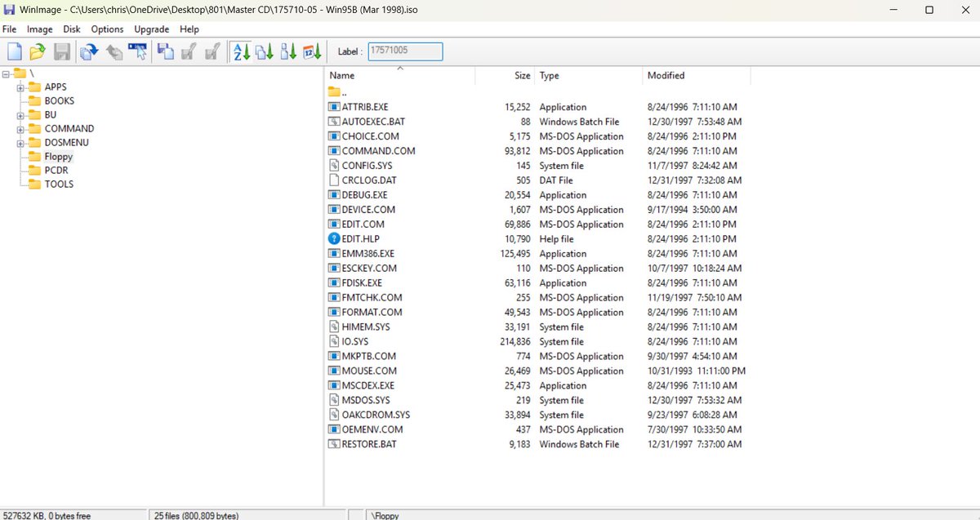This screenshot has height=520, width=980.
Task: Open the Disk menu
Action: tap(72, 29)
